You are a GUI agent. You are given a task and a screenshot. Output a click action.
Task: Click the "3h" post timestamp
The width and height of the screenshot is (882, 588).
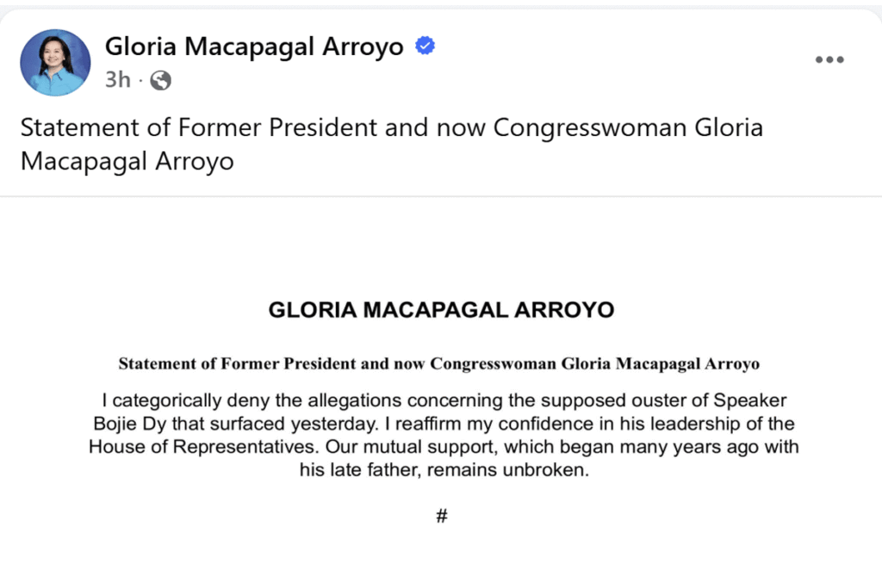pos(117,81)
